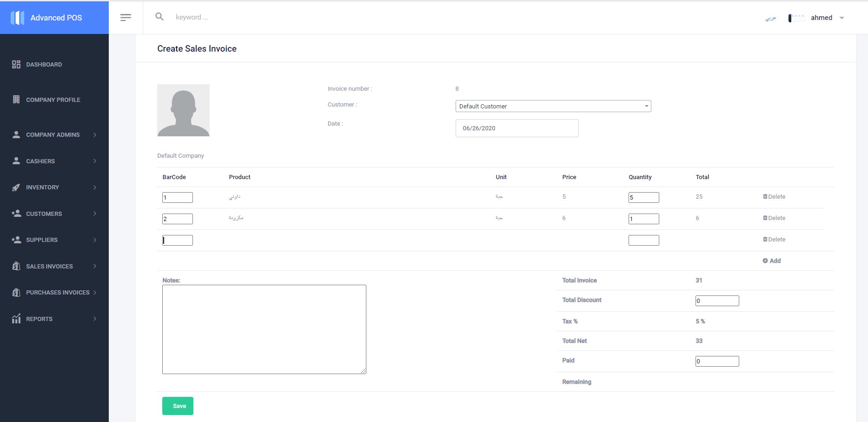Click Add to insert a new row

click(x=772, y=261)
